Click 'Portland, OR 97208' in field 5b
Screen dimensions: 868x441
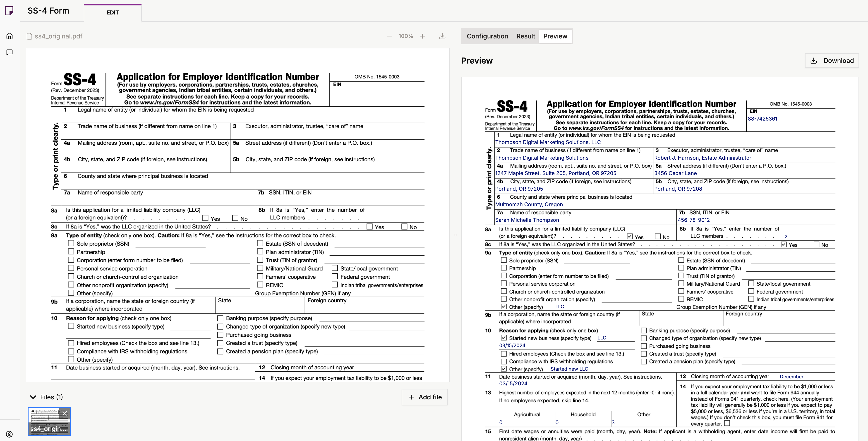click(678, 189)
